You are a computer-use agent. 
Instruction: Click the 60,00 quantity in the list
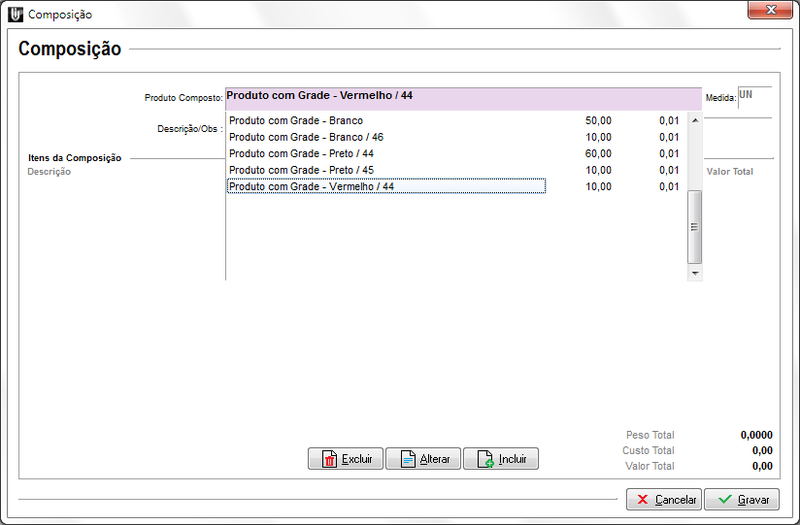tap(598, 154)
